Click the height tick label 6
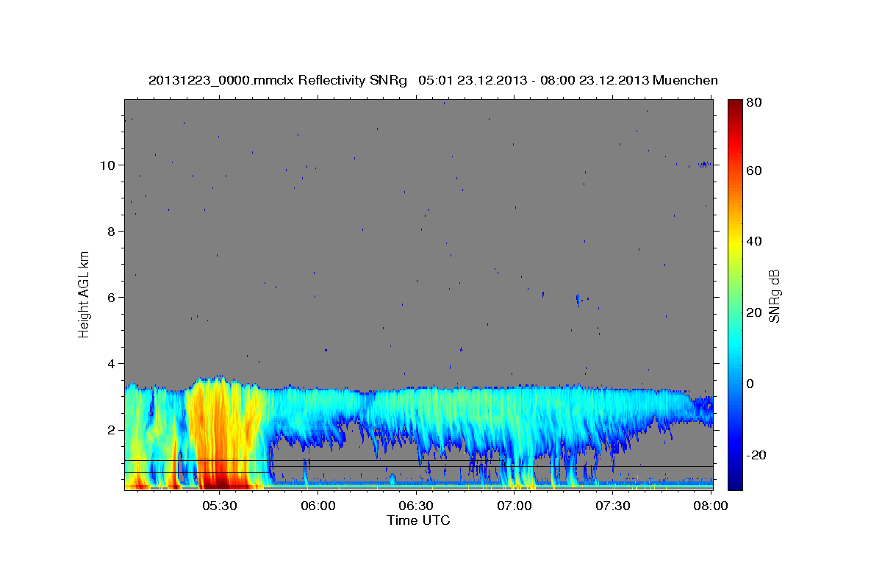The width and height of the screenshot is (882, 588). click(112, 297)
